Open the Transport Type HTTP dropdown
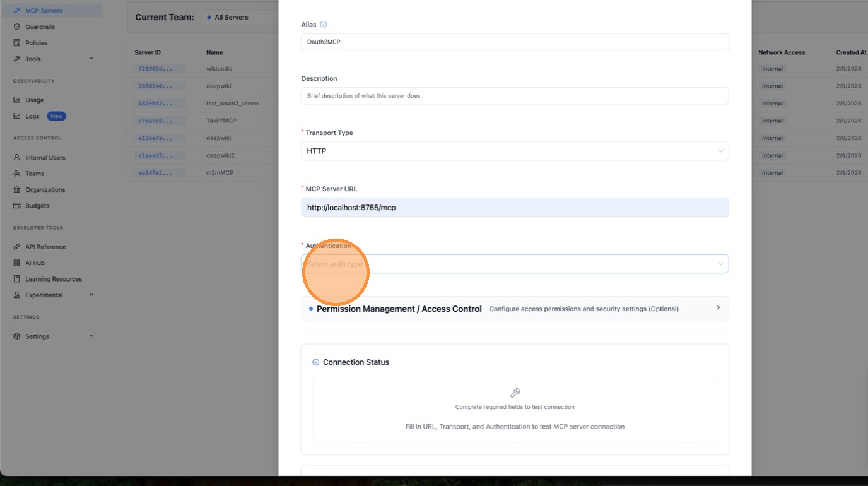This screenshot has height=486, width=868. [x=515, y=151]
